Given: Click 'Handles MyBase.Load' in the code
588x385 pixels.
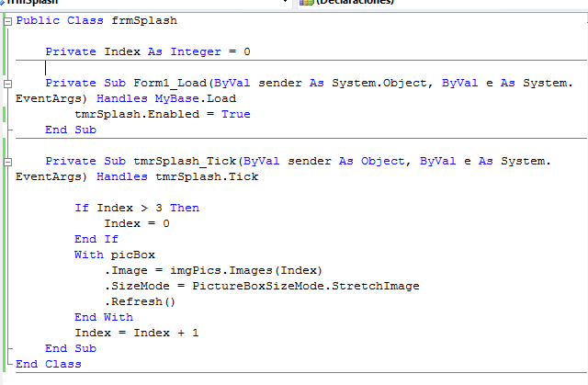Looking at the screenshot, I should coord(166,98).
